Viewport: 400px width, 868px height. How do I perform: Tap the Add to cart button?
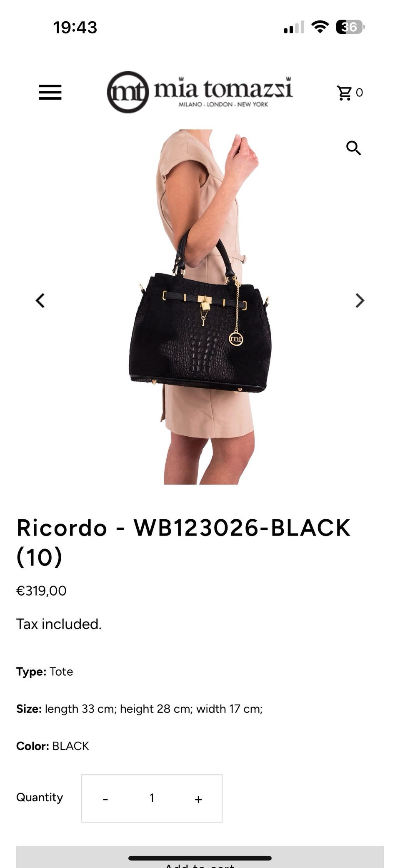tap(200, 857)
